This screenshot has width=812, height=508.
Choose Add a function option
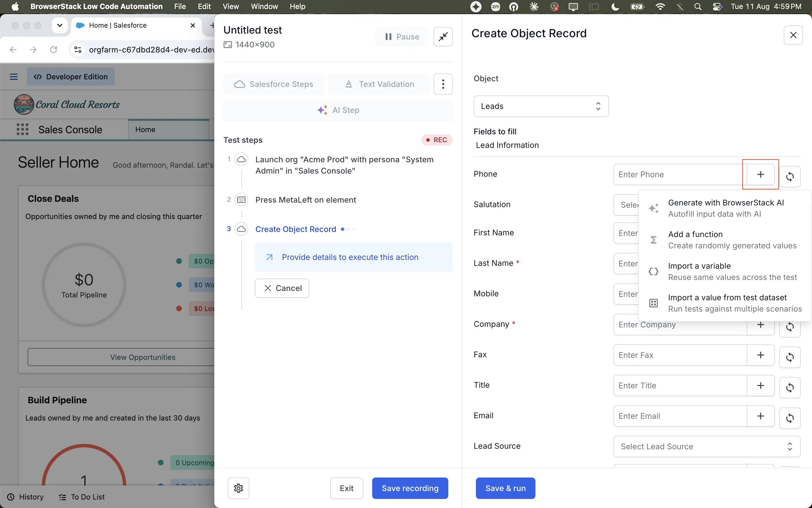(725, 240)
